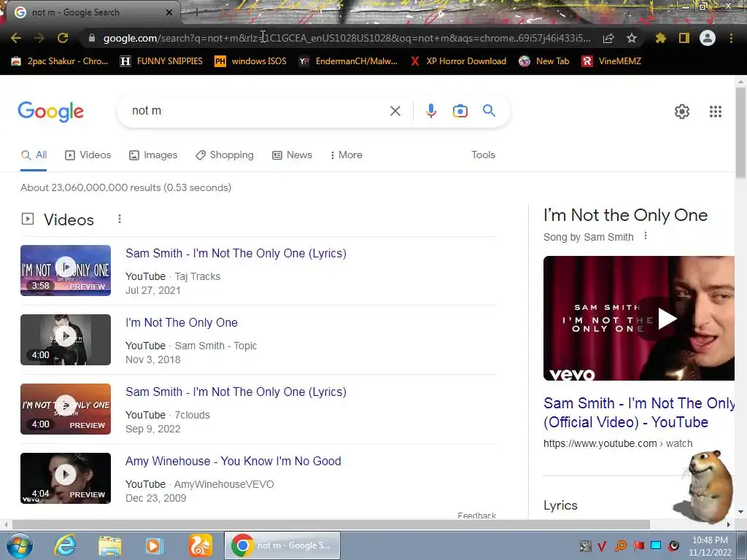747x560 pixels.
Task: Click the orange magnifier tray icon
Action: 621,545
